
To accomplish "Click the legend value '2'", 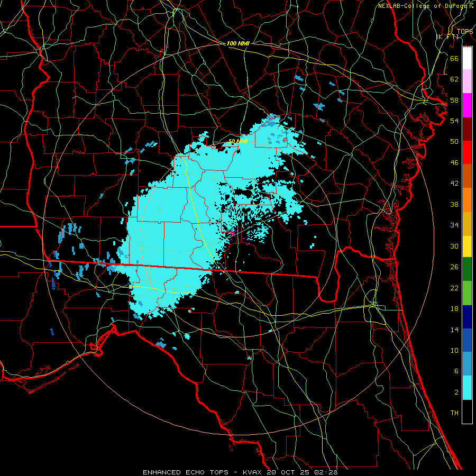I will click(x=456, y=392).
